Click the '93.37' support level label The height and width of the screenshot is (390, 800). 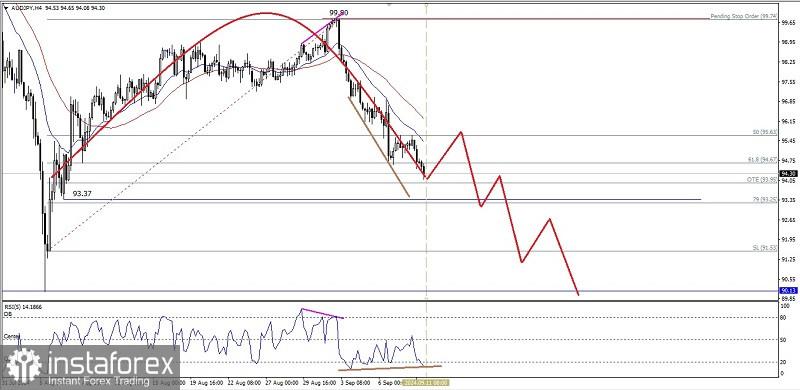click(x=82, y=194)
